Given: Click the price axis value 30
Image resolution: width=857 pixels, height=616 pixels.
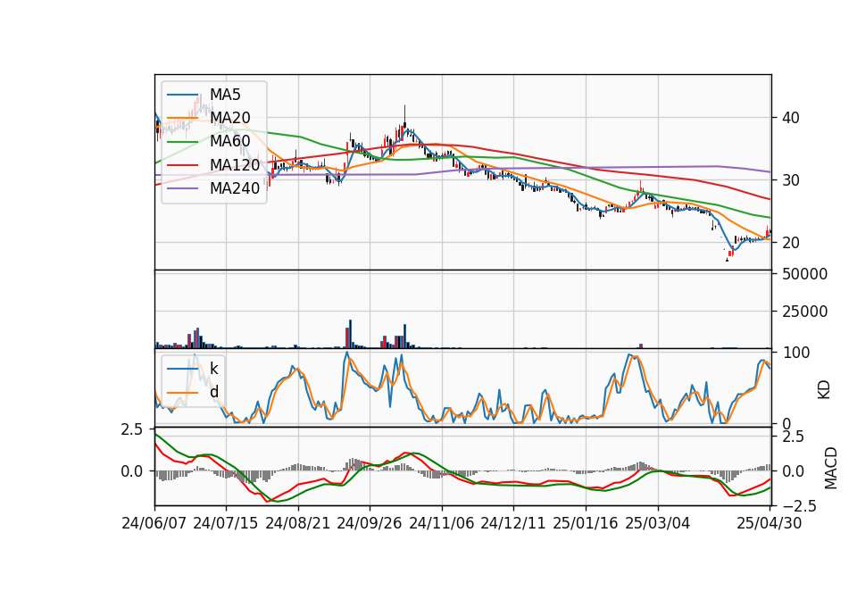Looking at the screenshot, I should pos(791,179).
